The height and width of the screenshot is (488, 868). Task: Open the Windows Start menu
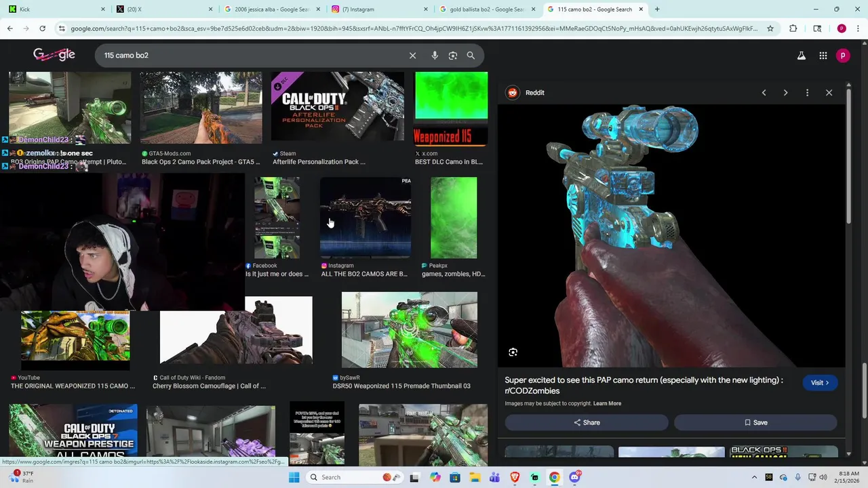coord(294,477)
